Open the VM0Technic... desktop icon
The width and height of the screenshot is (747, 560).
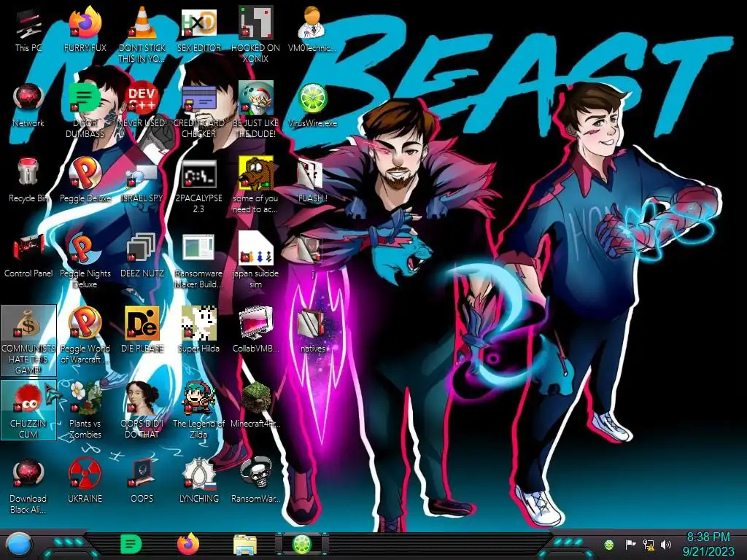312,31
